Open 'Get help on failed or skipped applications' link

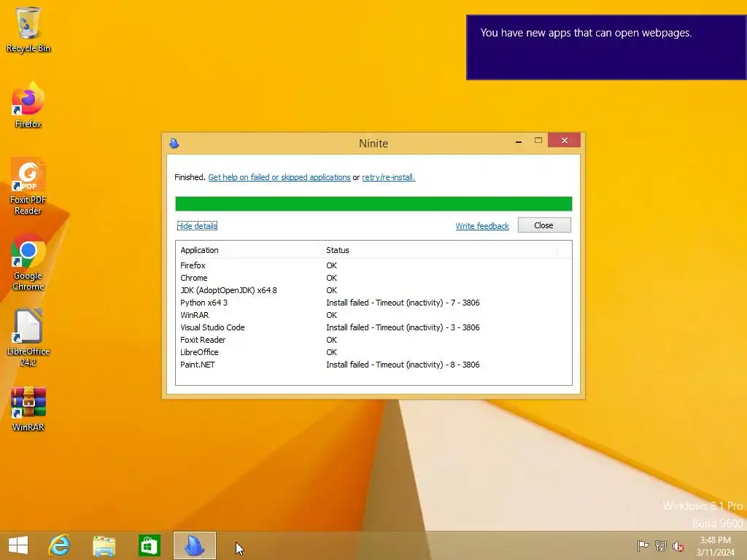pos(279,177)
